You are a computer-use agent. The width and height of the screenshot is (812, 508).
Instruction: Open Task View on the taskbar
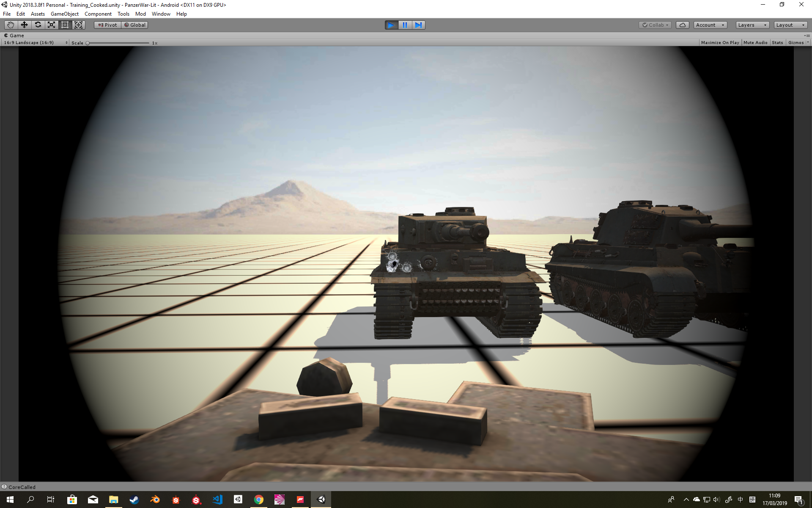(51, 500)
